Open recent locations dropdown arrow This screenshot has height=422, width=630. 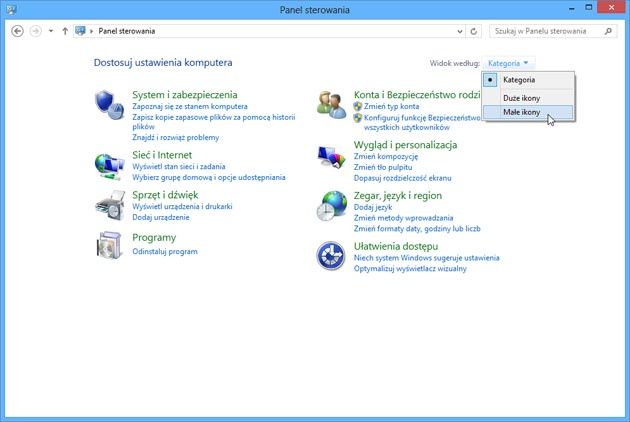pos(51,31)
